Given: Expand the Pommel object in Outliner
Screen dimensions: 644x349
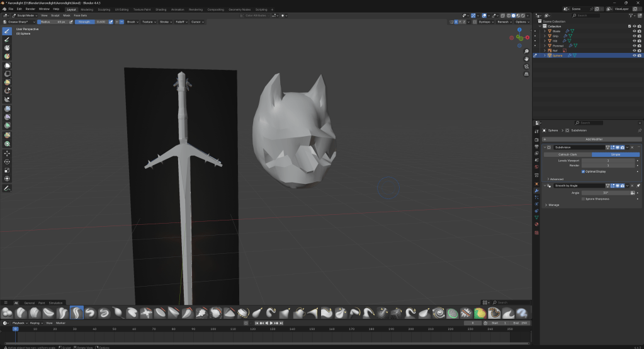Looking at the screenshot, I should point(545,45).
